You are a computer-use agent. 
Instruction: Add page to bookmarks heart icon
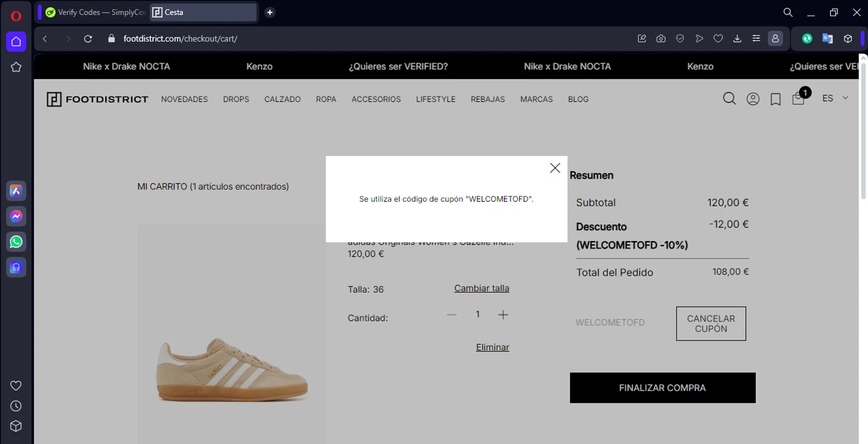(718, 39)
